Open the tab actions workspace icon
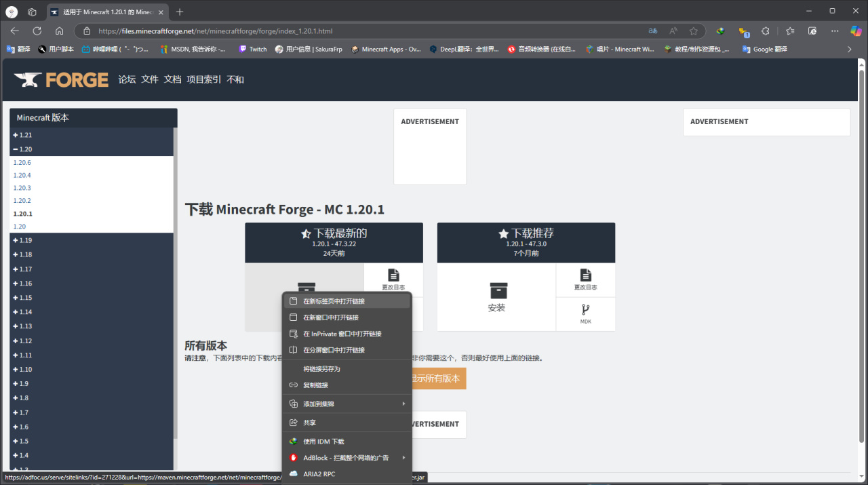 32,12
